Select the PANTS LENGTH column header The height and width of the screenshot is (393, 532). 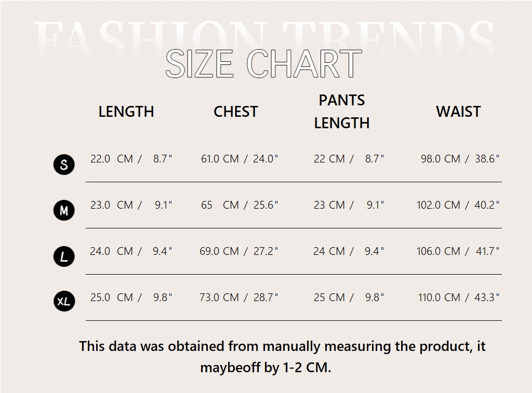(x=342, y=112)
